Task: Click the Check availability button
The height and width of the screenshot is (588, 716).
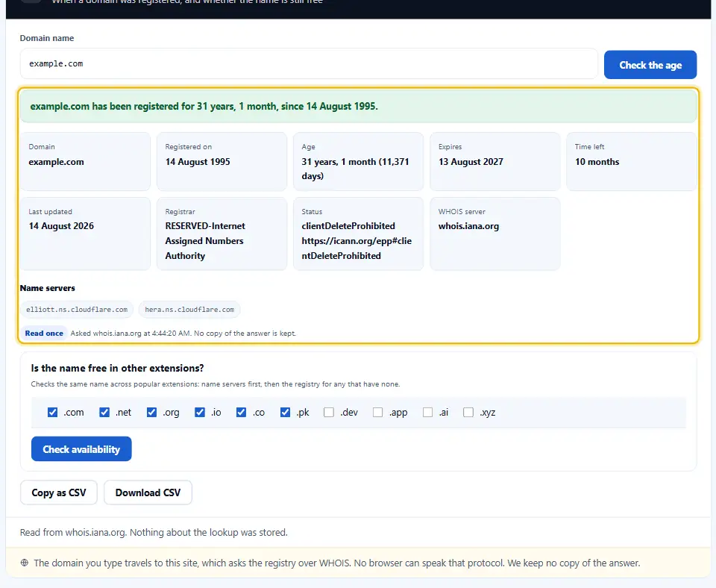Action: pyautogui.click(x=81, y=448)
